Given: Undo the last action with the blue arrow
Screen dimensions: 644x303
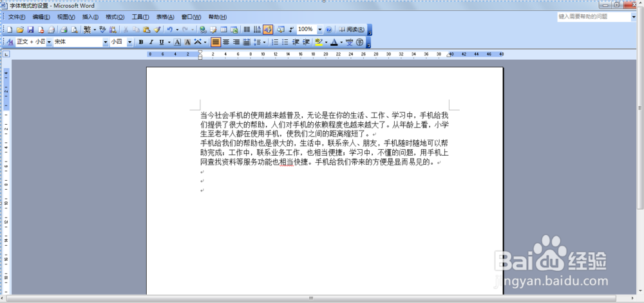Looking at the screenshot, I should [x=169, y=30].
